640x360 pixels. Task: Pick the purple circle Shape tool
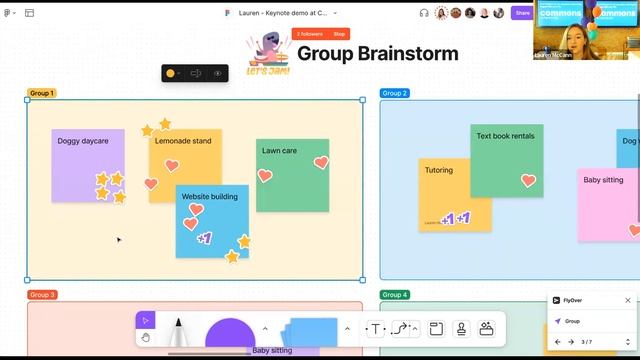230,332
